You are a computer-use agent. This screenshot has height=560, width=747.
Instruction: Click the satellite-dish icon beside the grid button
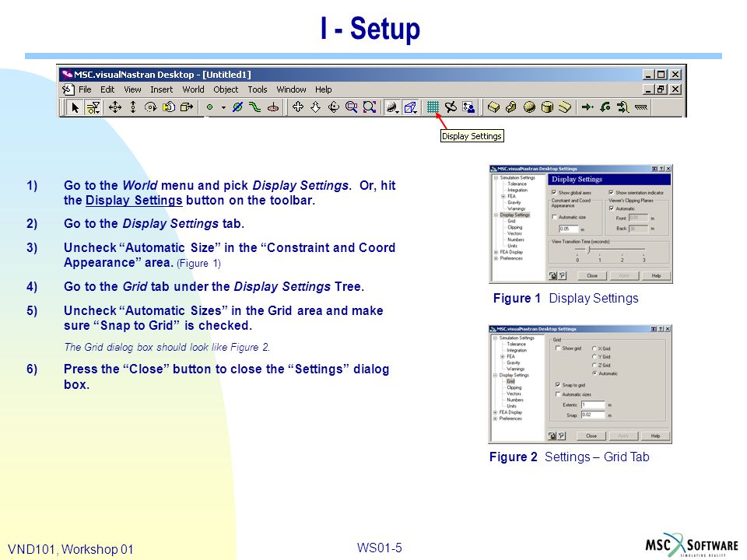(x=451, y=107)
